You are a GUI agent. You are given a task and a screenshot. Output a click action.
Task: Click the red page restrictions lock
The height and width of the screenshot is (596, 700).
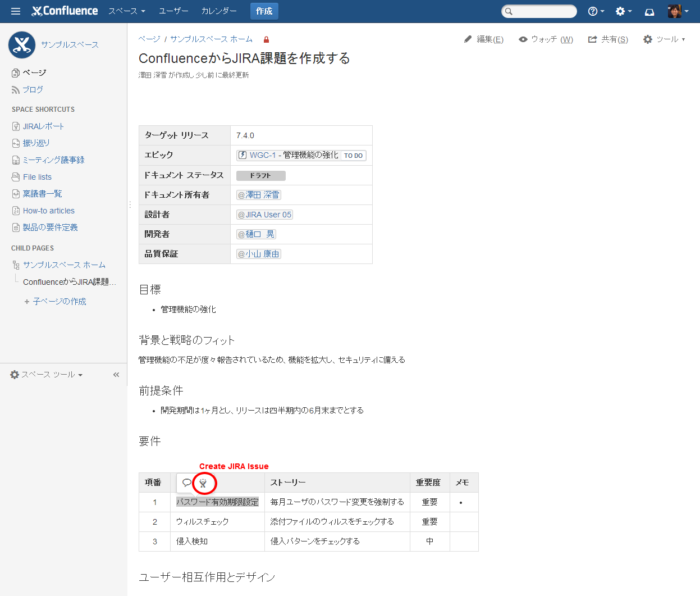coord(266,39)
